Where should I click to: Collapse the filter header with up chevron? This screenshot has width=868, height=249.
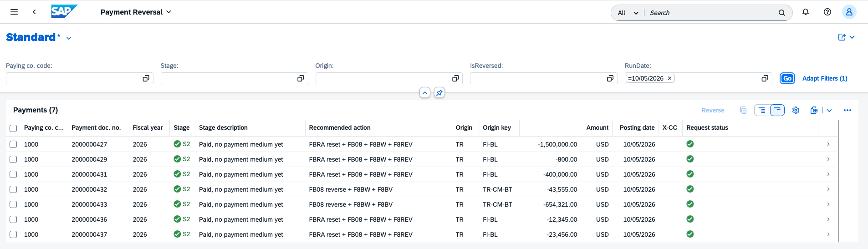pos(425,93)
